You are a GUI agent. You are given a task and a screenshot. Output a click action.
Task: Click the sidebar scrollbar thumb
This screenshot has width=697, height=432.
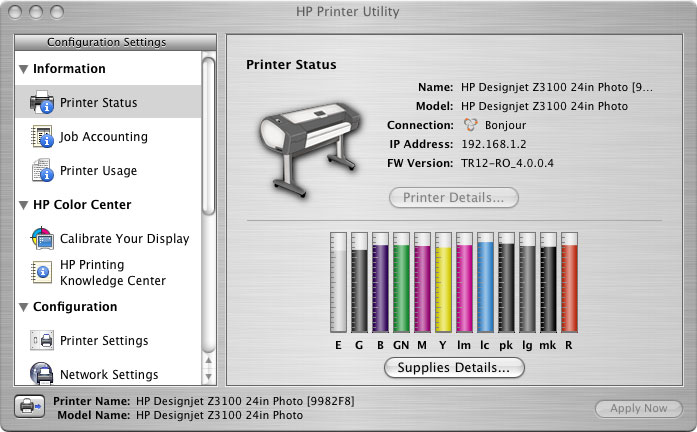click(208, 136)
